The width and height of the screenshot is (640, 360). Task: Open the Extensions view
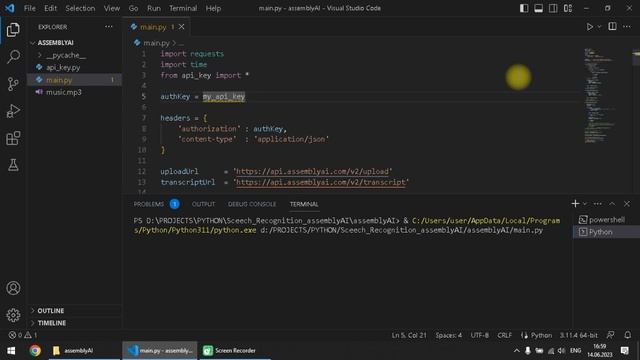[x=13, y=138]
